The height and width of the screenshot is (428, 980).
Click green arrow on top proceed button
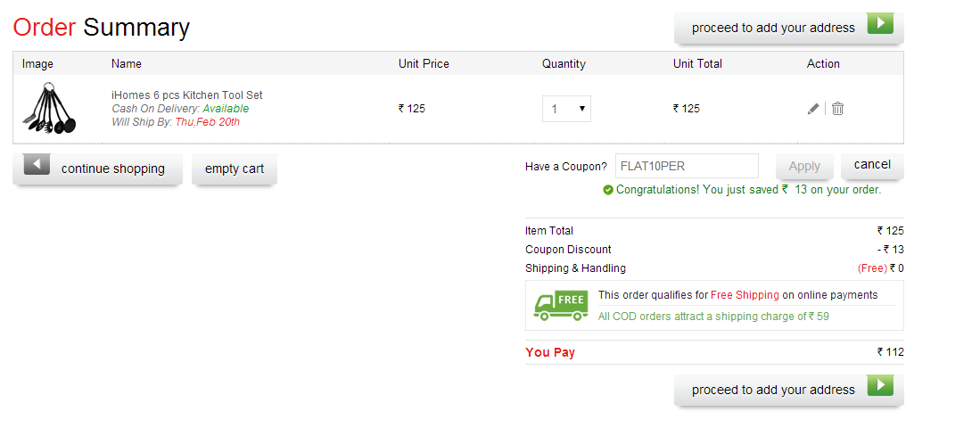point(880,24)
